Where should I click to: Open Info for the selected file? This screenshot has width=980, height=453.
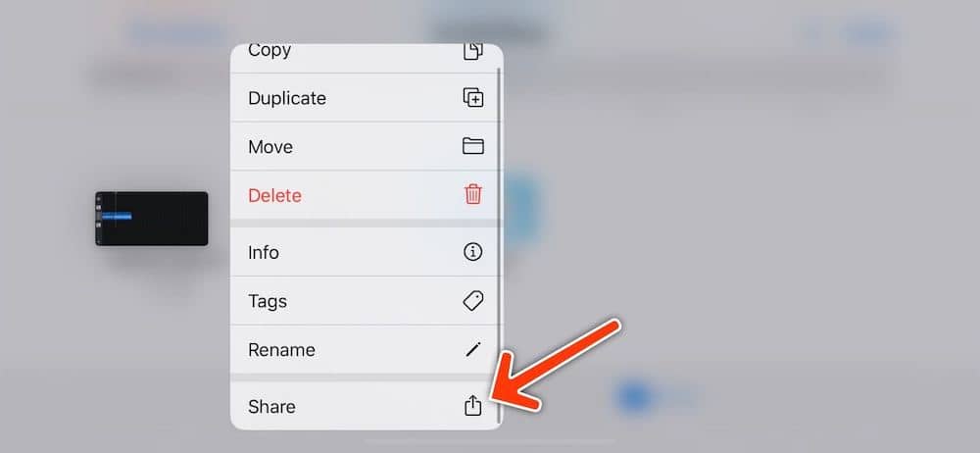click(x=367, y=252)
